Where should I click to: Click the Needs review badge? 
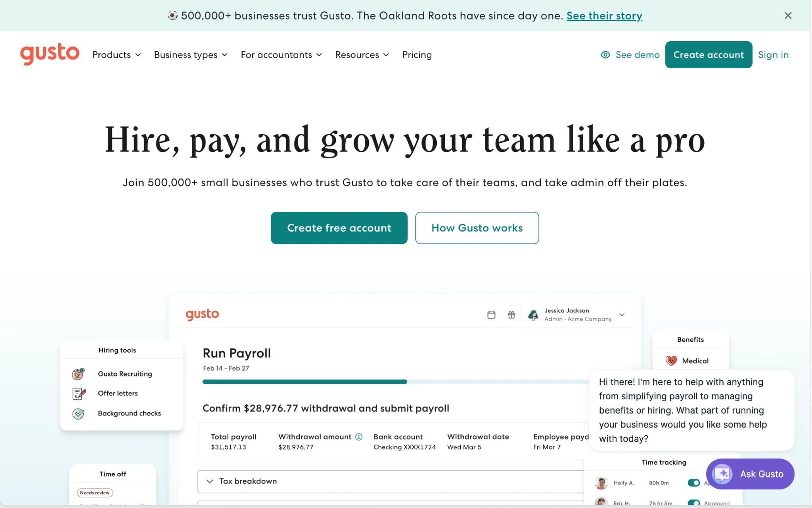coord(95,493)
